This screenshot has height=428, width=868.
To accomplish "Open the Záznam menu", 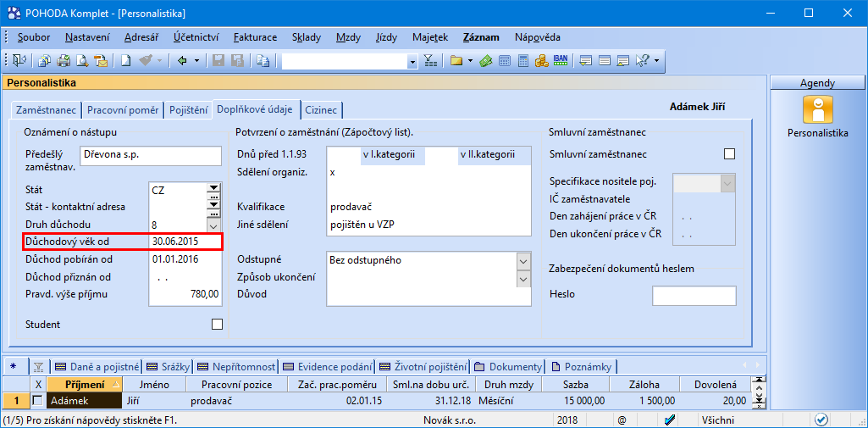I will click(481, 37).
